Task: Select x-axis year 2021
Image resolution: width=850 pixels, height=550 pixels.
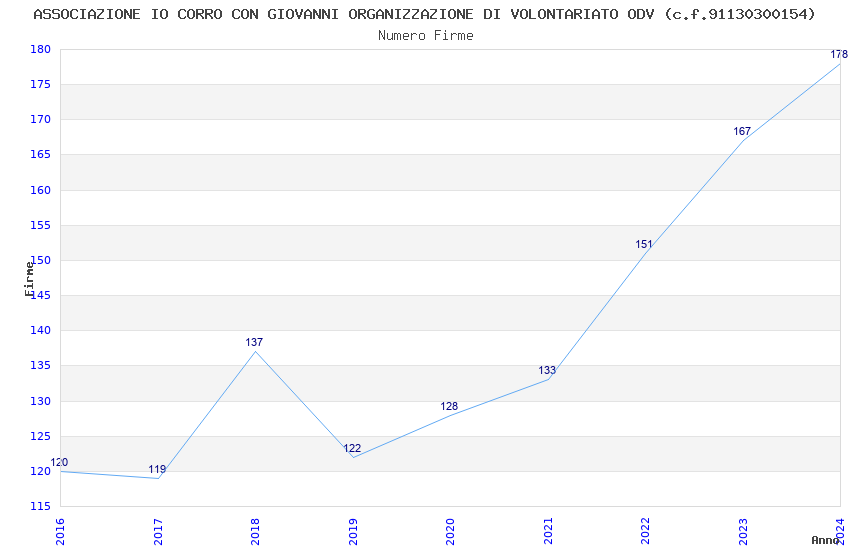Action: [x=548, y=532]
